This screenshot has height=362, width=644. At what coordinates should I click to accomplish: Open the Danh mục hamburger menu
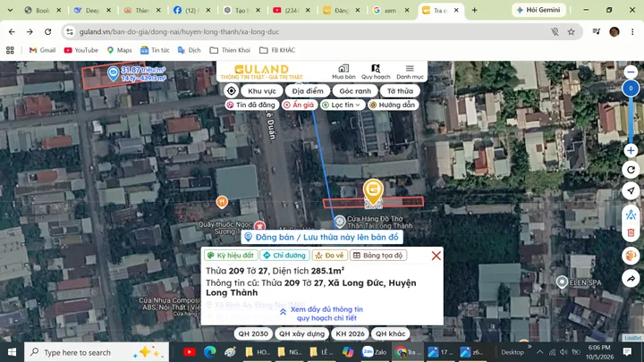[x=410, y=72]
